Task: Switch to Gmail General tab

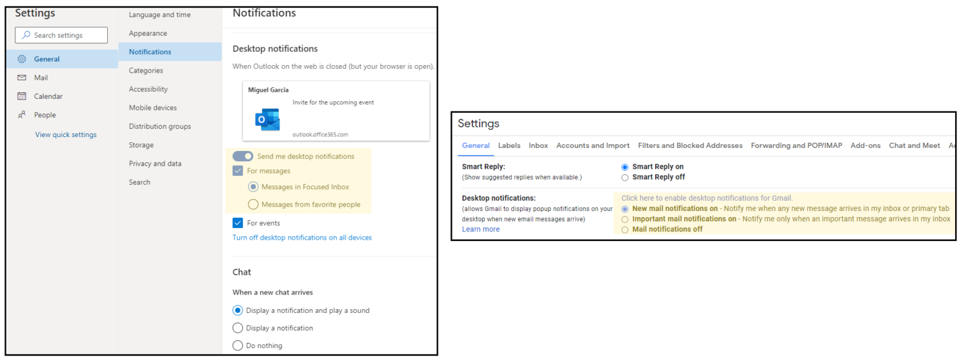Action: pos(476,145)
